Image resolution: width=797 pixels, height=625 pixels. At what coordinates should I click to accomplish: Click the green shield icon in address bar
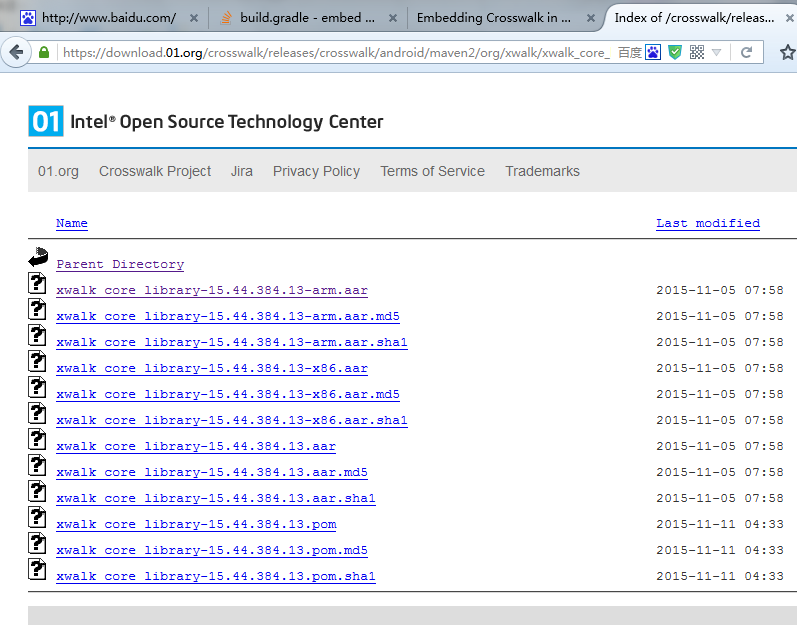click(675, 52)
